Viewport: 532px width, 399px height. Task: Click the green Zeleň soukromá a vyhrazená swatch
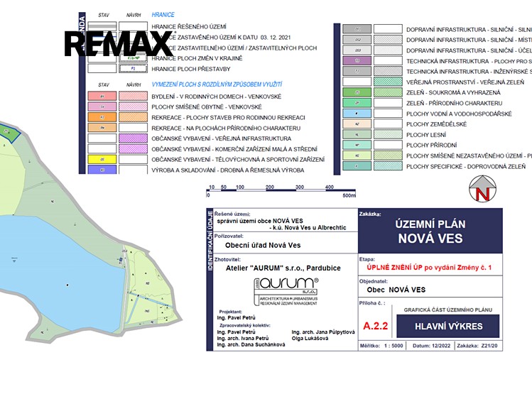click(357, 92)
